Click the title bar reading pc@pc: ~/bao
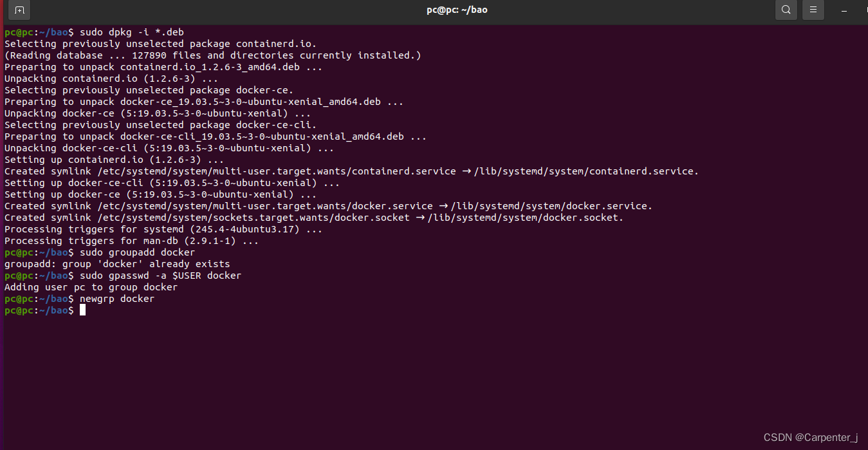Viewport: 868px width, 450px height. tap(457, 10)
